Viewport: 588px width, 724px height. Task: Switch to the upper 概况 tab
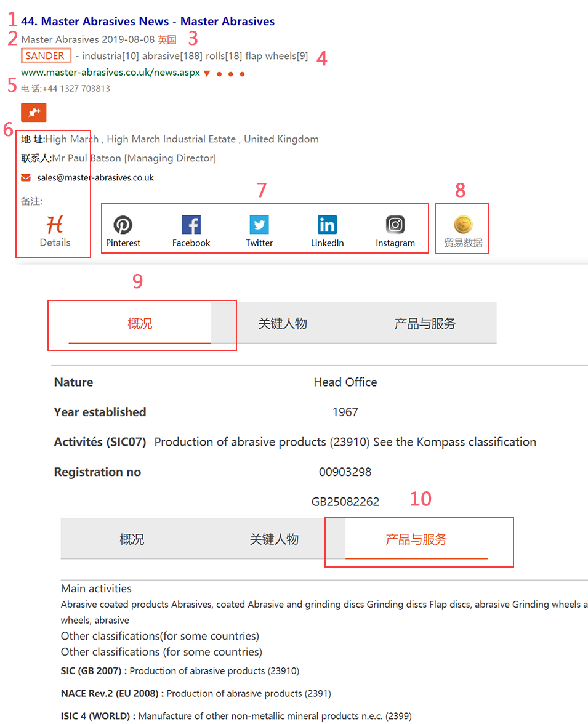140,323
